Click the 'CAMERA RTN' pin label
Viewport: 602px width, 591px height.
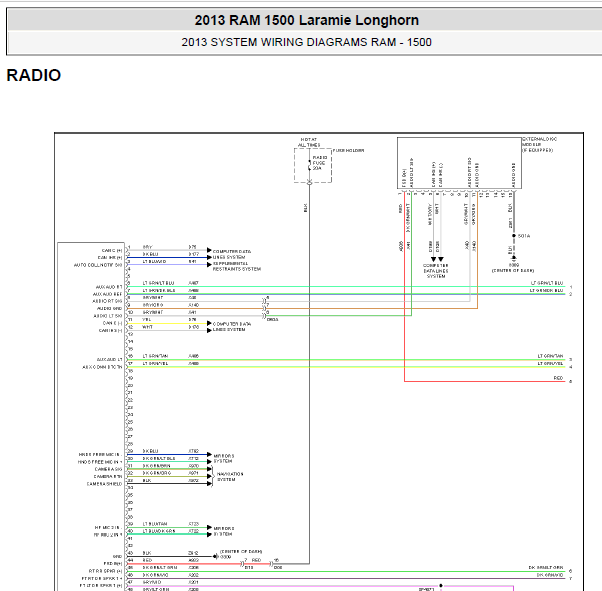108,477
